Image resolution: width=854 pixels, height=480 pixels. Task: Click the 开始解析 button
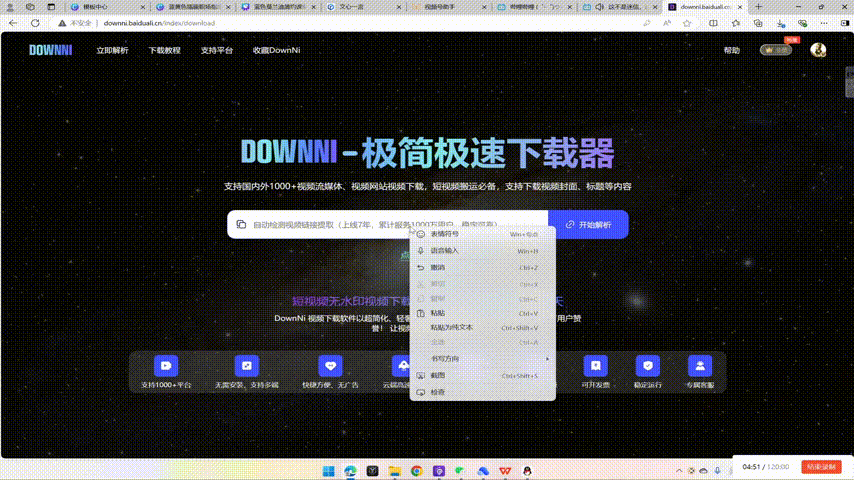[x=588, y=225]
